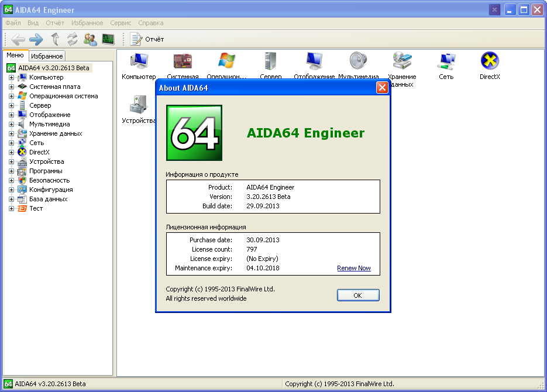The width and height of the screenshot is (547, 392).
Task: Open the Системная плата motherboard icon in main pane
Action: click(x=183, y=66)
